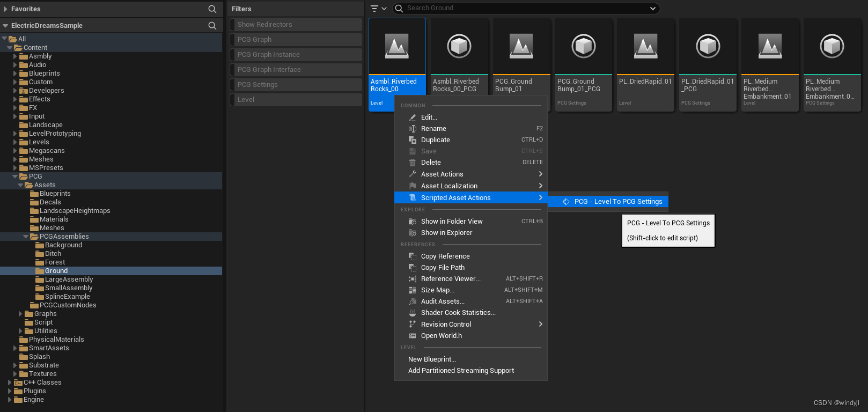Click the Search Ground input field

526,9
